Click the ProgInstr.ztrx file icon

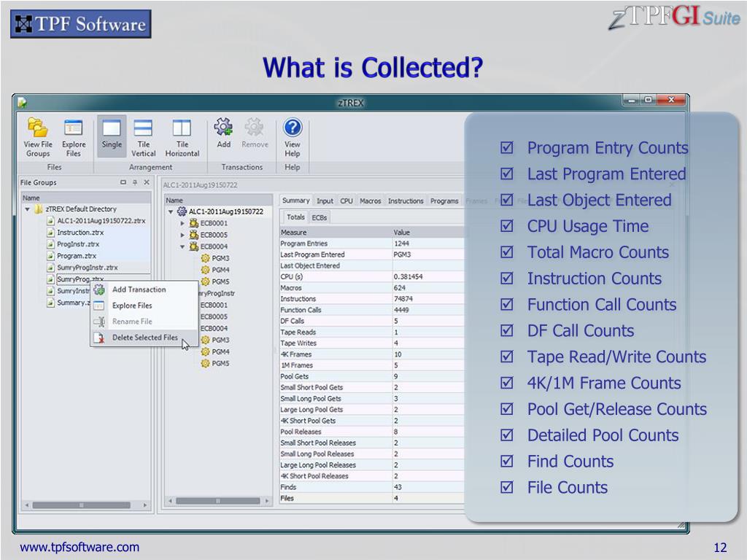(x=50, y=244)
